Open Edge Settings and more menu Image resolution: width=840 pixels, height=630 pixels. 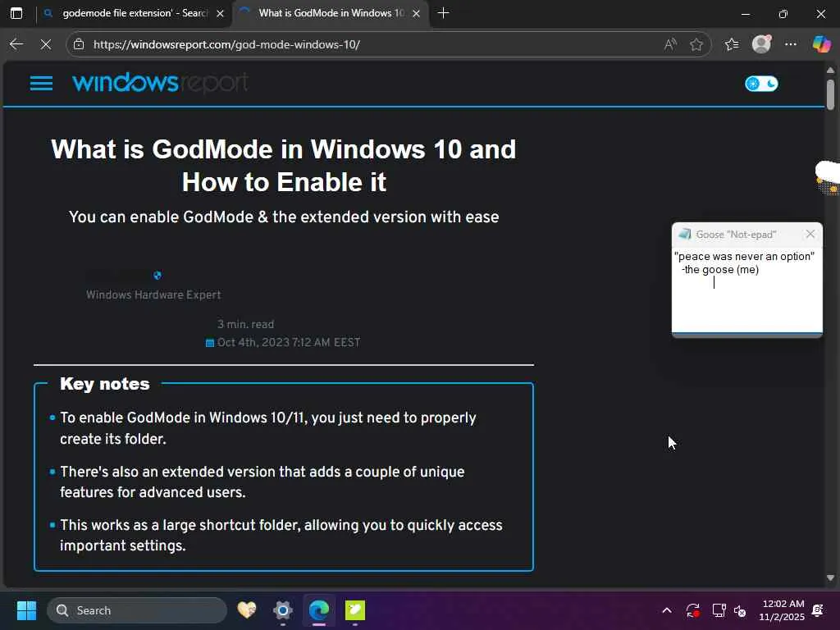pyautogui.click(x=791, y=44)
